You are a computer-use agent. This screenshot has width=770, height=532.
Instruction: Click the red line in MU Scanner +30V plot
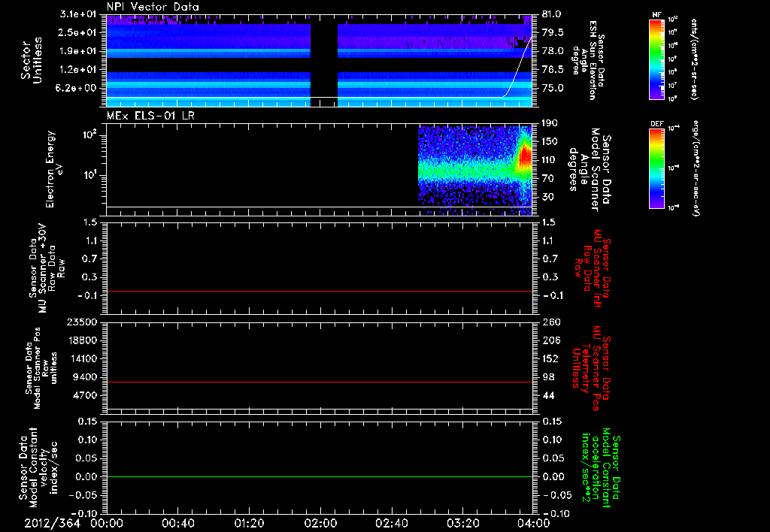(320, 291)
